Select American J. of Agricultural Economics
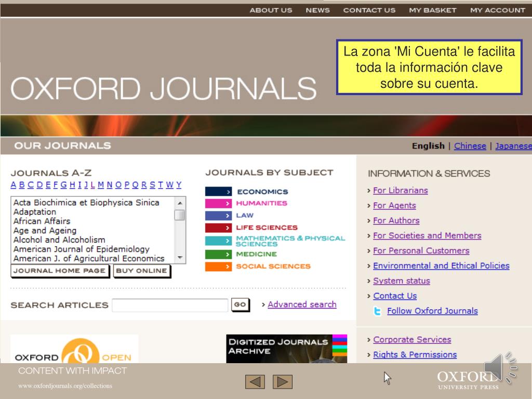This screenshot has width=532, height=399. (89, 259)
